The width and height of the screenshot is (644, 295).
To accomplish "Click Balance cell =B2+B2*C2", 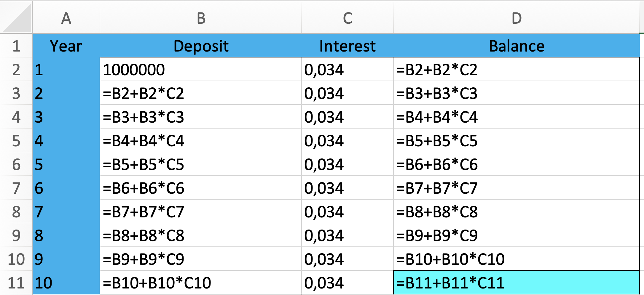I will (x=517, y=70).
